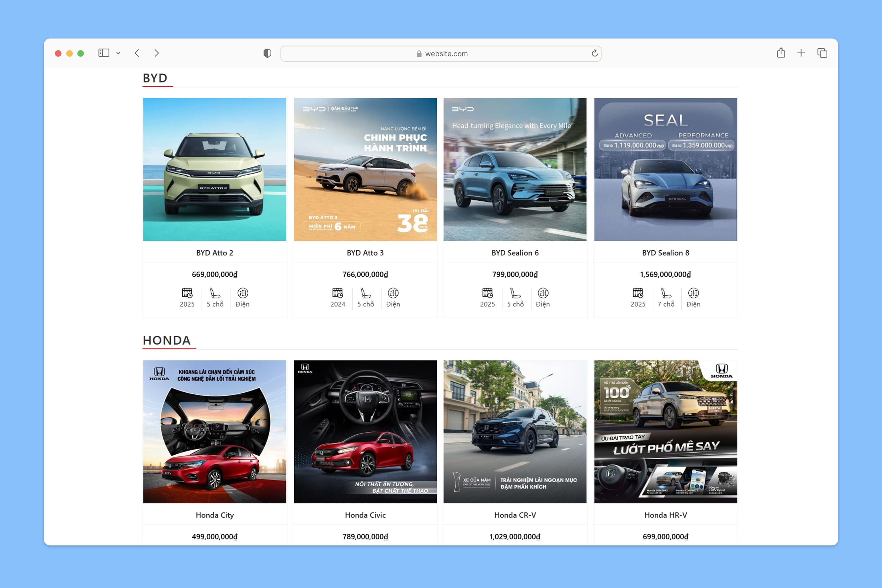Viewport: 882px width, 588px height.
Task: Click the HONDA section heading
Action: [x=167, y=340]
